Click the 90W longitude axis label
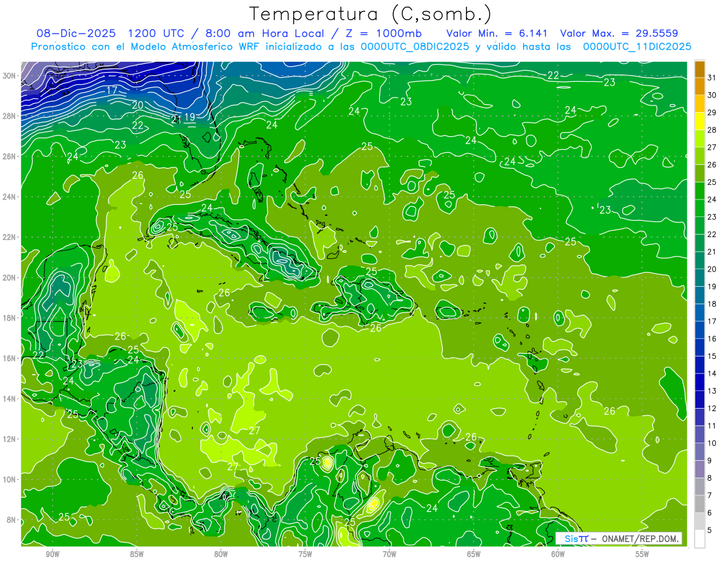Viewport: 728px width, 562px height. coord(52,555)
